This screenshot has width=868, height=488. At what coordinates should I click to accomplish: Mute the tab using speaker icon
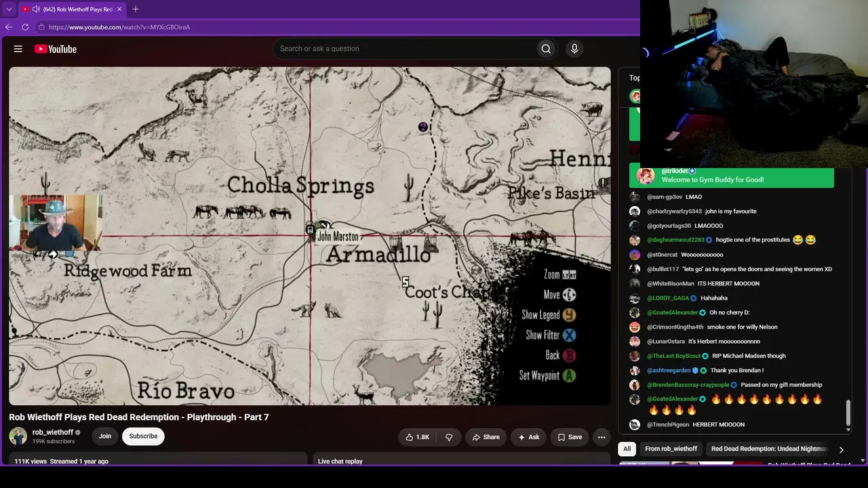35,9
